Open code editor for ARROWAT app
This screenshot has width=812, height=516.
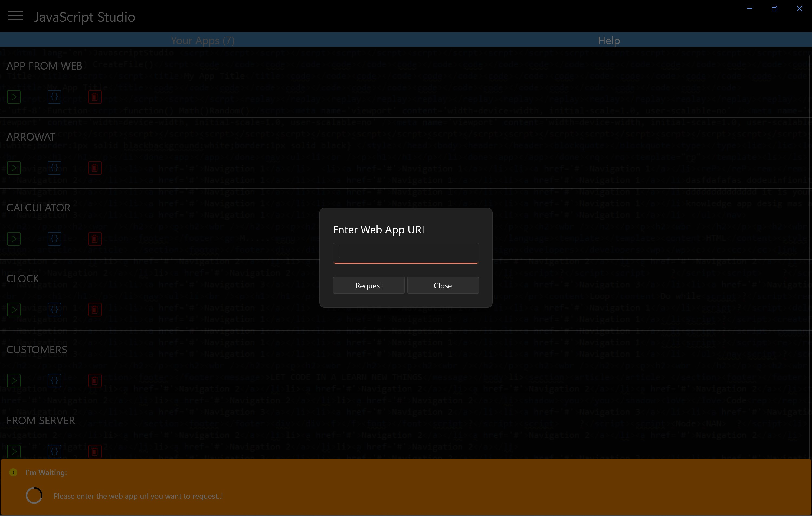pos(54,168)
